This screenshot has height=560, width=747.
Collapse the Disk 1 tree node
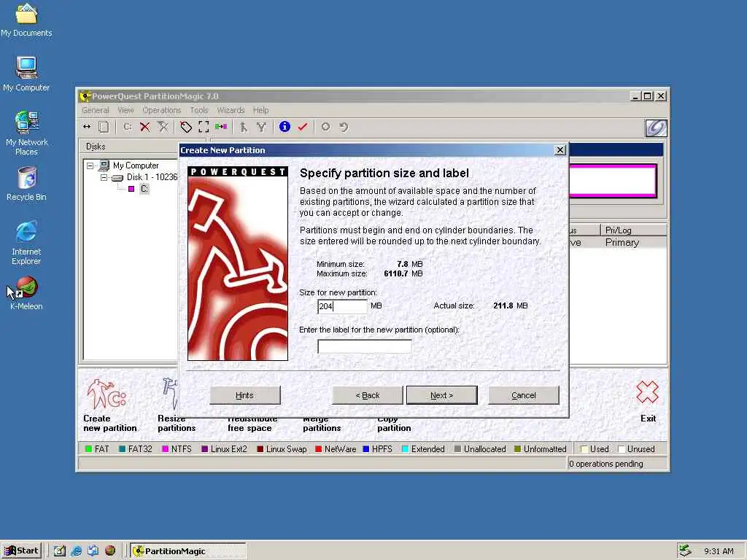click(x=104, y=177)
